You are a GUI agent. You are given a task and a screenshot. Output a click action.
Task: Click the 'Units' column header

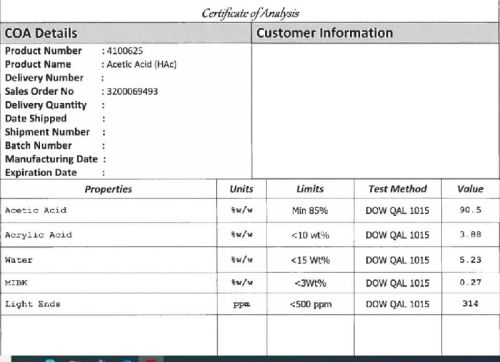click(242, 189)
